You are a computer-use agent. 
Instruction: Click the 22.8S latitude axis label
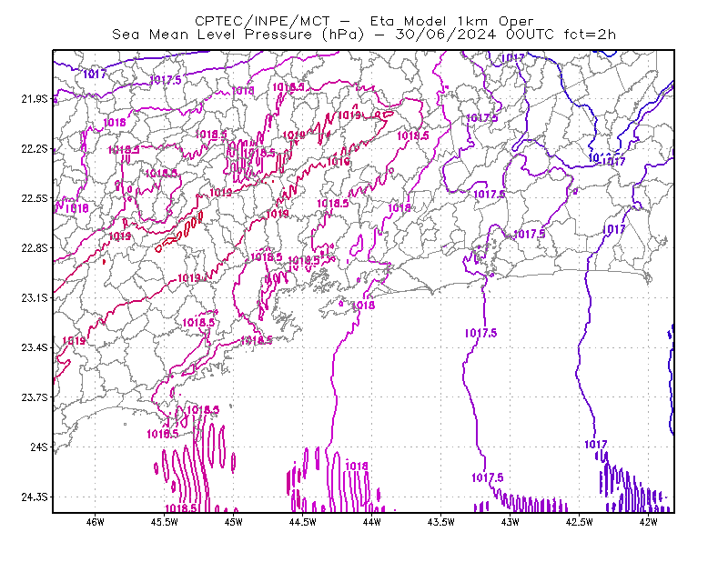[x=35, y=248]
